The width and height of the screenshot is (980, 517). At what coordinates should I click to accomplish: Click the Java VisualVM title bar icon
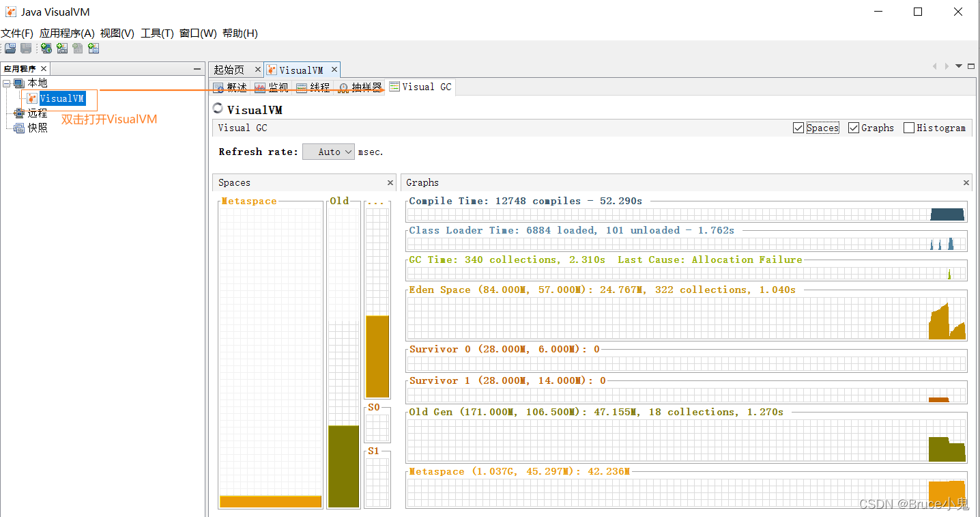(11, 12)
